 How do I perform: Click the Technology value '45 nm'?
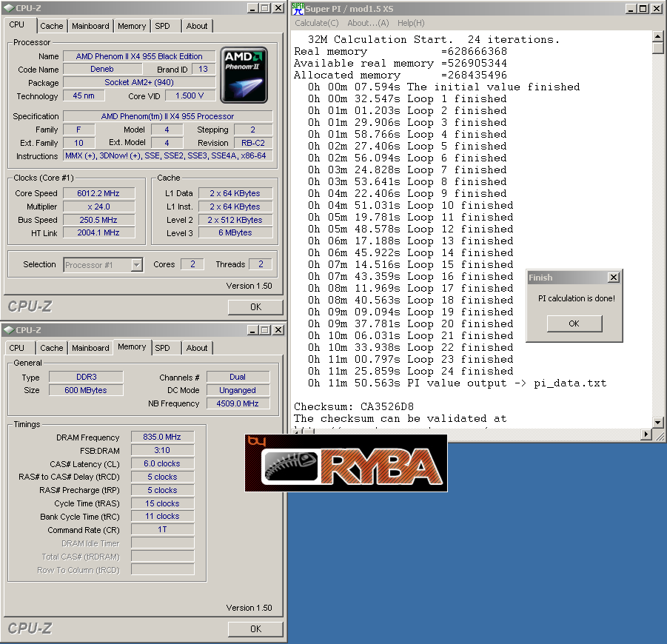(x=84, y=95)
